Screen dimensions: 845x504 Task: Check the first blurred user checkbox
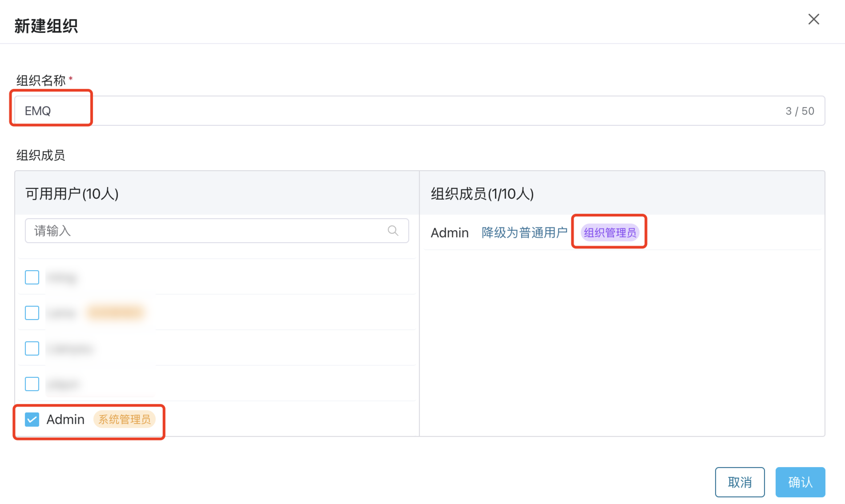[x=32, y=277]
